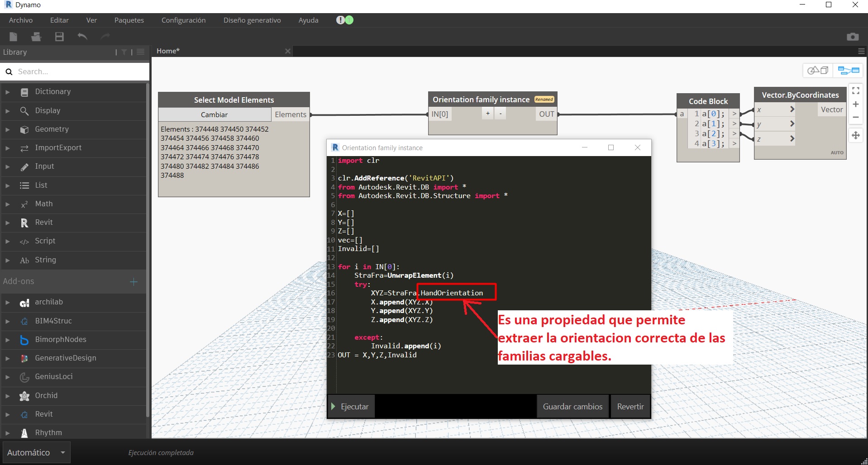The image size is (868, 465).
Task: Add input with plus on Python node
Action: pyautogui.click(x=487, y=114)
